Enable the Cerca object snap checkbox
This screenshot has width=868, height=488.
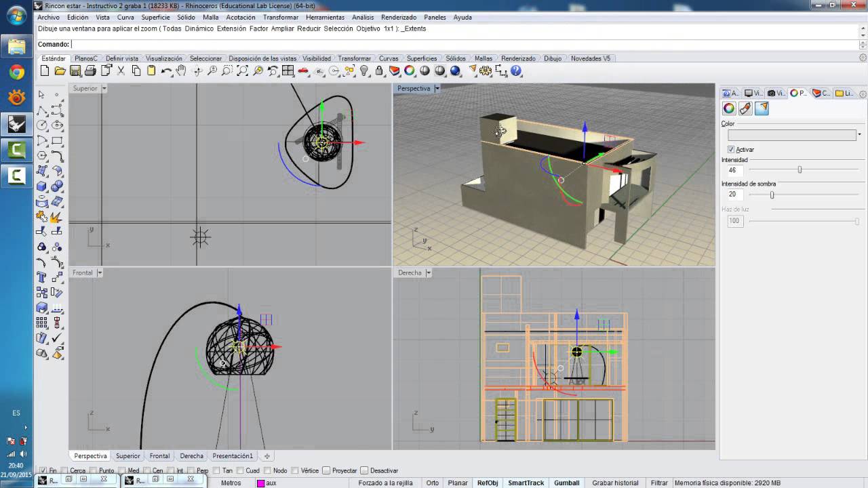click(x=64, y=470)
